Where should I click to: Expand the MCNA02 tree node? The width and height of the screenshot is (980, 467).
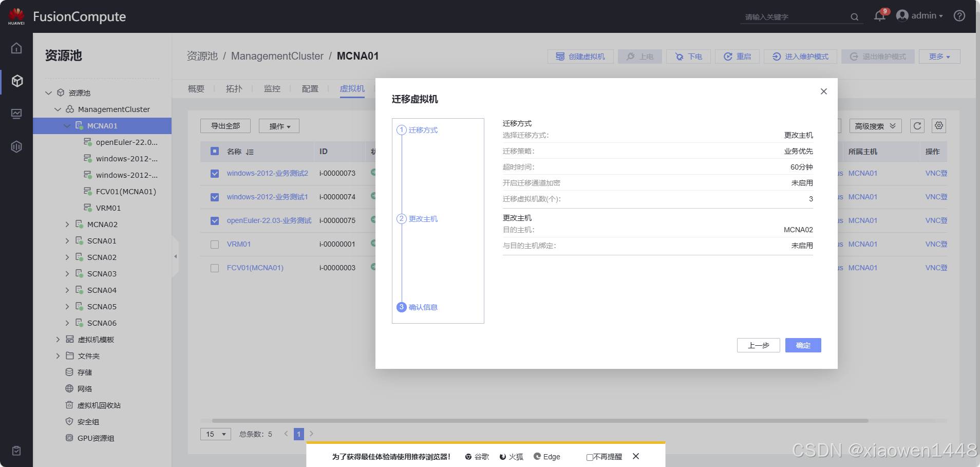[67, 225]
